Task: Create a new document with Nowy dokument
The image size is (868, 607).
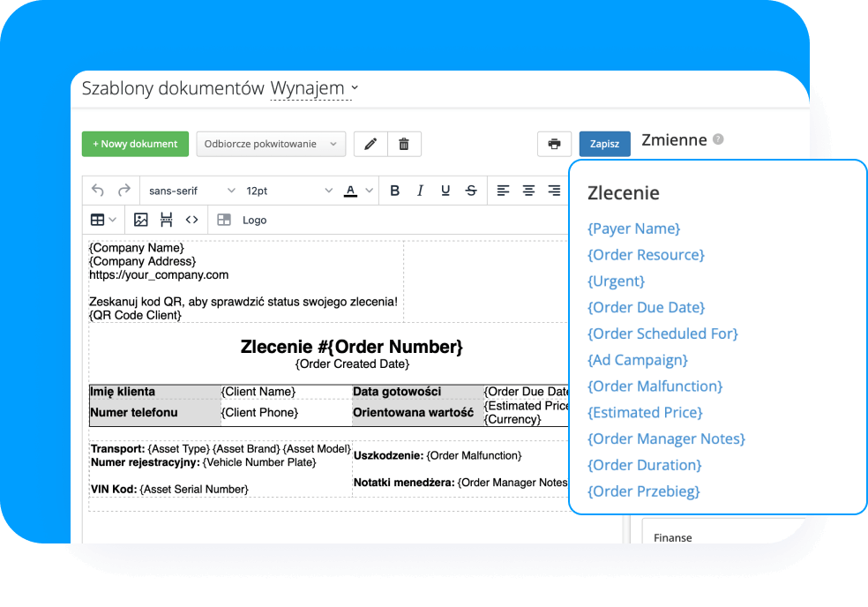Action: [x=135, y=143]
